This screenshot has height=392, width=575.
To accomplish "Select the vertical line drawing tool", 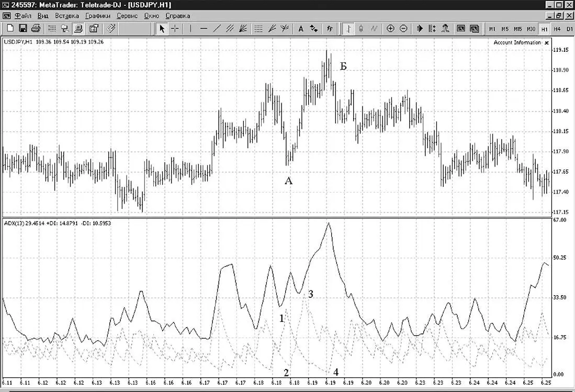I will point(190,28).
